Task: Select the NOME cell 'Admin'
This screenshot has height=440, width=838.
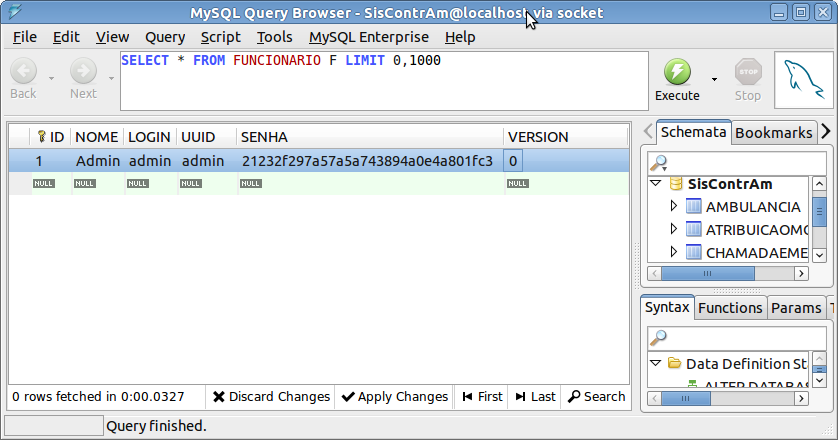Action: coord(98,161)
